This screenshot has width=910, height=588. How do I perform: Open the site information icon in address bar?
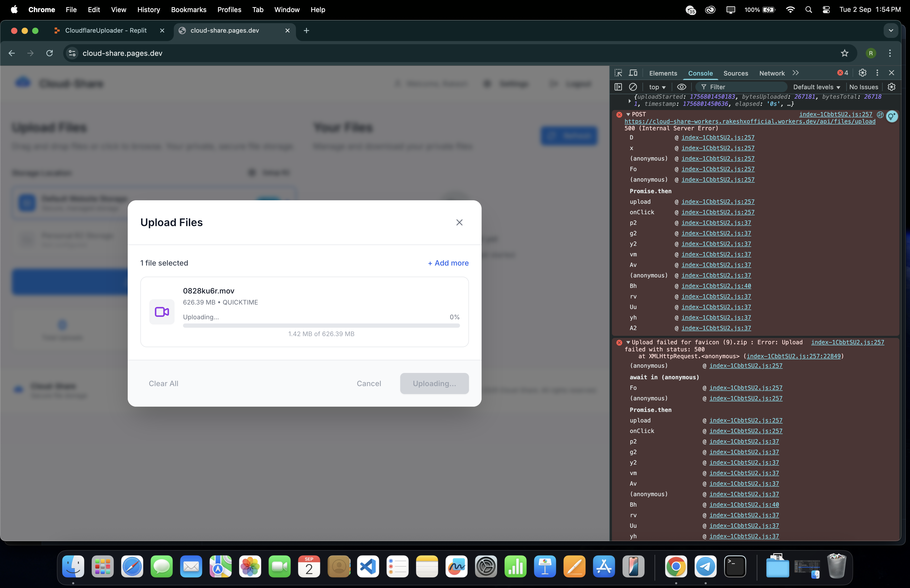point(72,53)
